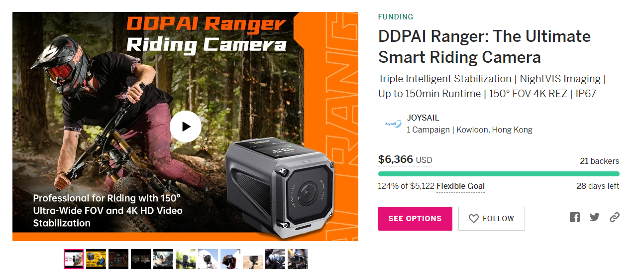Follow this campaign
Screen dimensions: 644x272
point(492,219)
